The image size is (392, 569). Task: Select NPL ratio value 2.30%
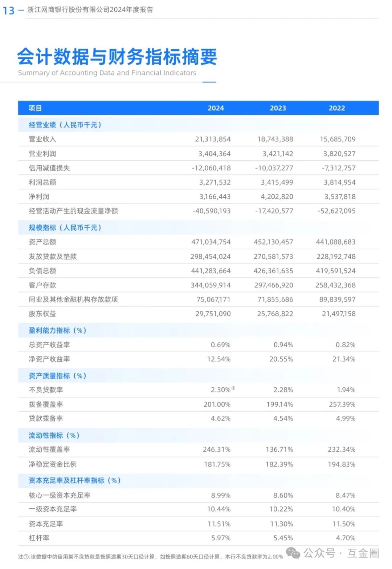[221, 390]
